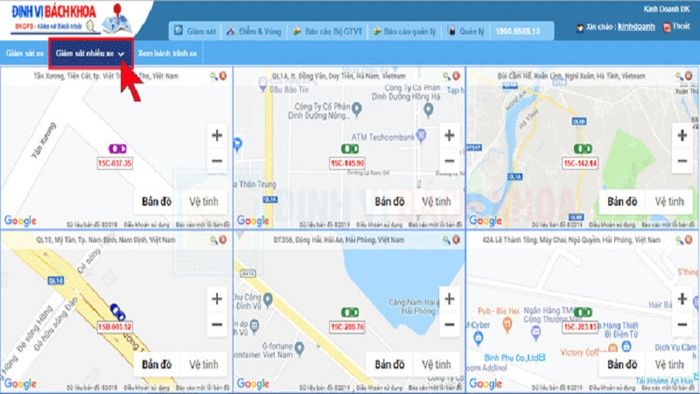Select Vệ tinh view on the Tân Xương map
The height and width of the screenshot is (394, 700).
point(204,202)
